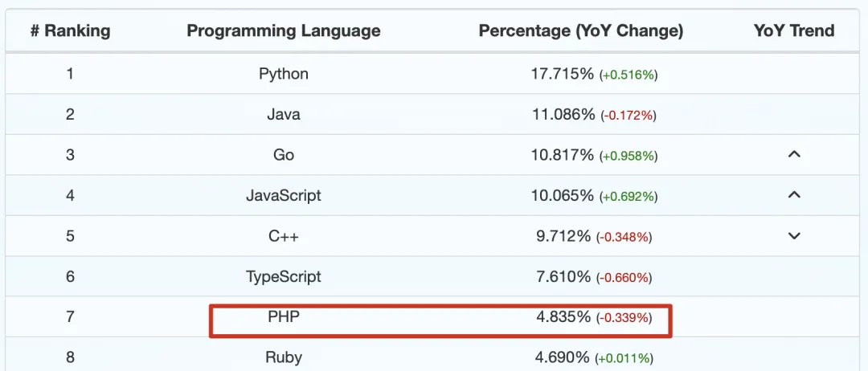This screenshot has height=371, width=868.
Task: Select the TypeScript language entry
Action: (x=284, y=277)
